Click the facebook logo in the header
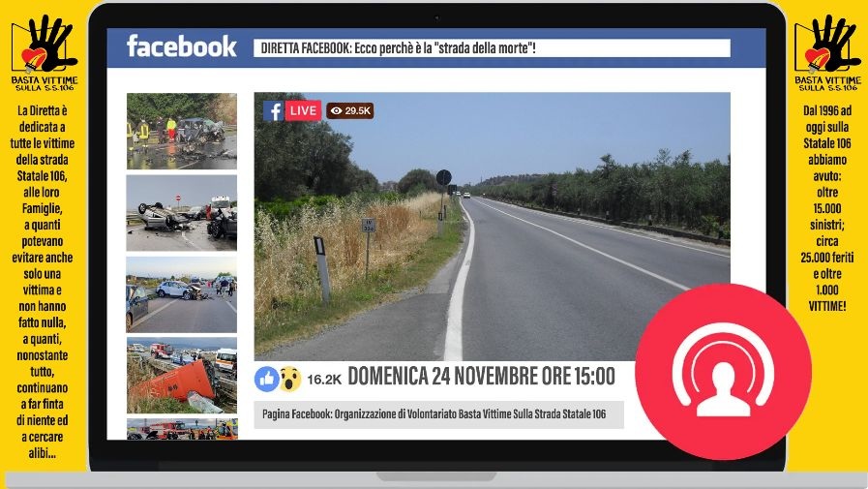The height and width of the screenshot is (489, 868). pyautogui.click(x=182, y=46)
